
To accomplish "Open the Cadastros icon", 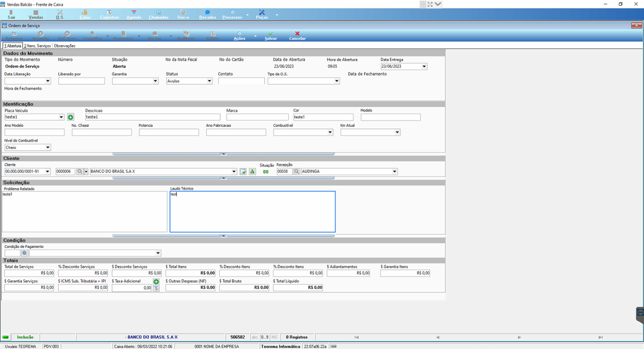I will [x=109, y=15].
